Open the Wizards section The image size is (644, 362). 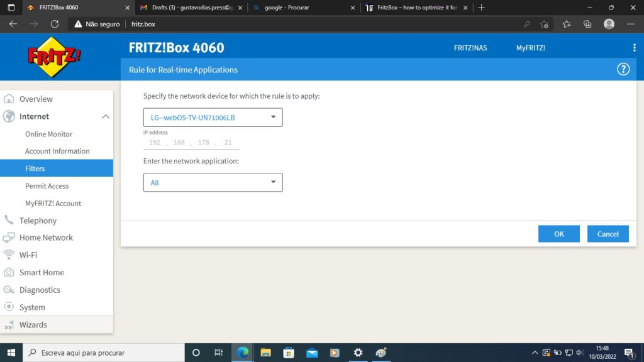(33, 324)
